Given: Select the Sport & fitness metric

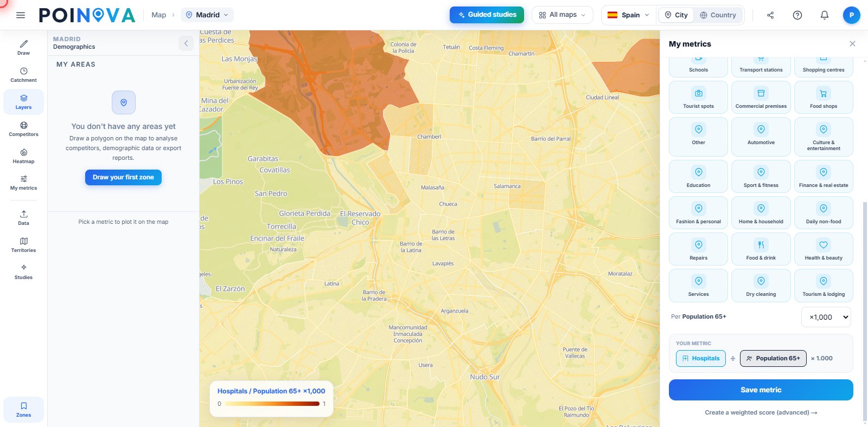Looking at the screenshot, I should [761, 177].
